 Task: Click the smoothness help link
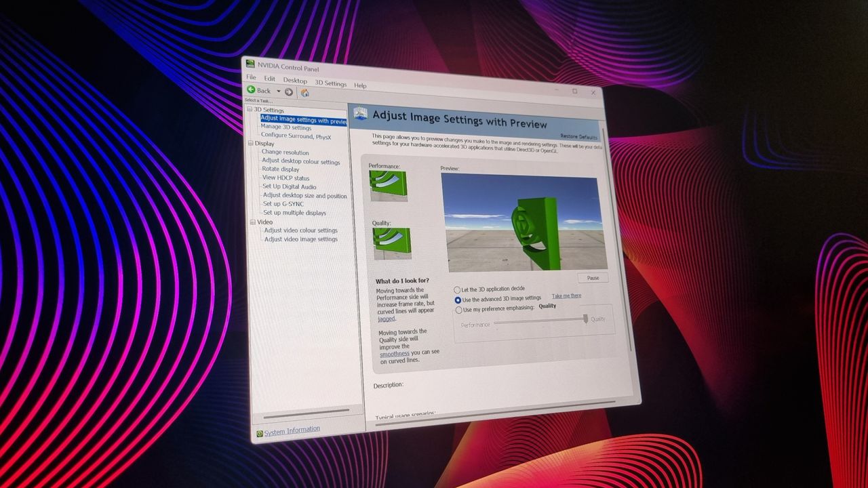pos(395,353)
